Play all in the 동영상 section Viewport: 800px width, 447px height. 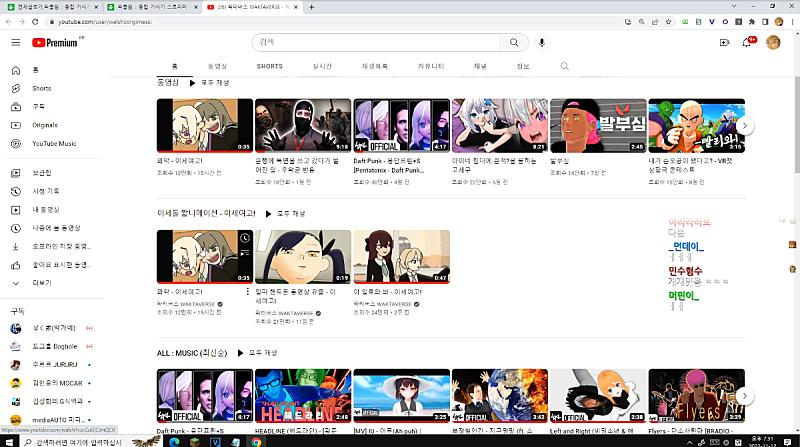pyautogui.click(x=210, y=83)
